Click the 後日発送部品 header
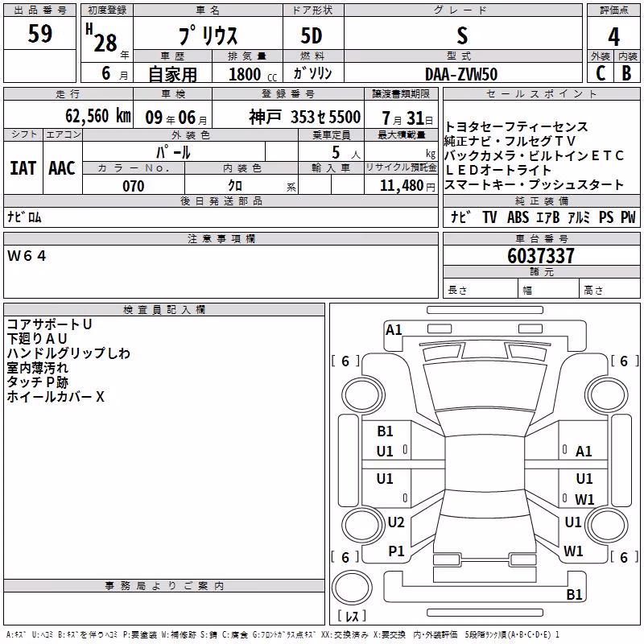The width and height of the screenshot is (644, 644). [221, 200]
